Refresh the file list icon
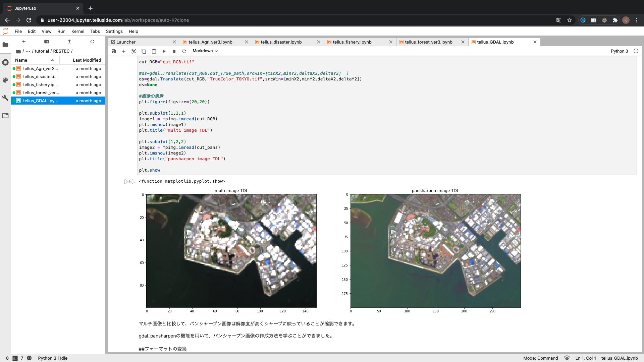 pyautogui.click(x=92, y=42)
